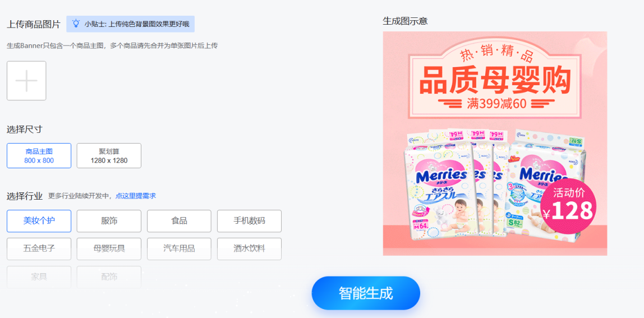This screenshot has width=644, height=318.
Task: Click the plus icon to upload product image
Action: [26, 81]
